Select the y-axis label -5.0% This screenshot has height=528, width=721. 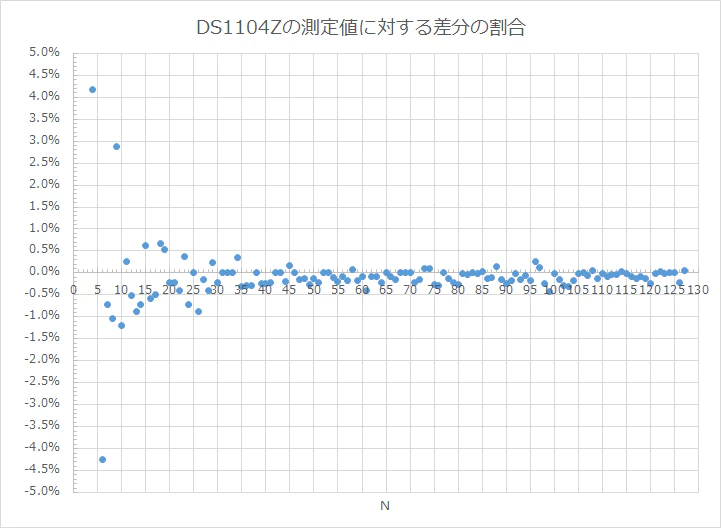[x=43, y=491]
